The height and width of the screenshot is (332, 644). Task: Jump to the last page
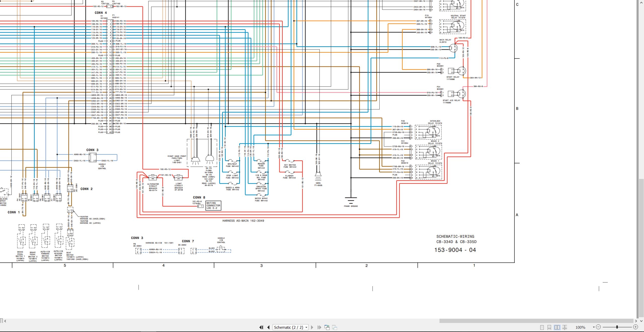(x=319, y=327)
